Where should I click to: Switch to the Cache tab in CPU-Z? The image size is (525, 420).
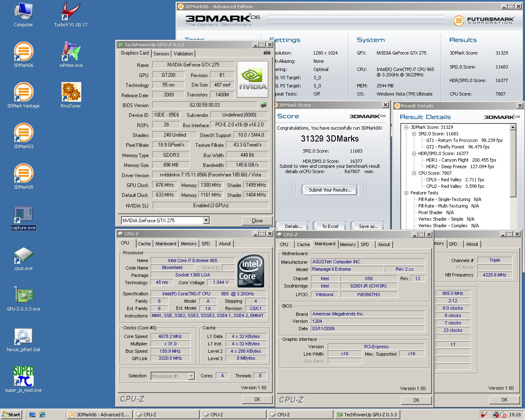pyautogui.click(x=144, y=244)
